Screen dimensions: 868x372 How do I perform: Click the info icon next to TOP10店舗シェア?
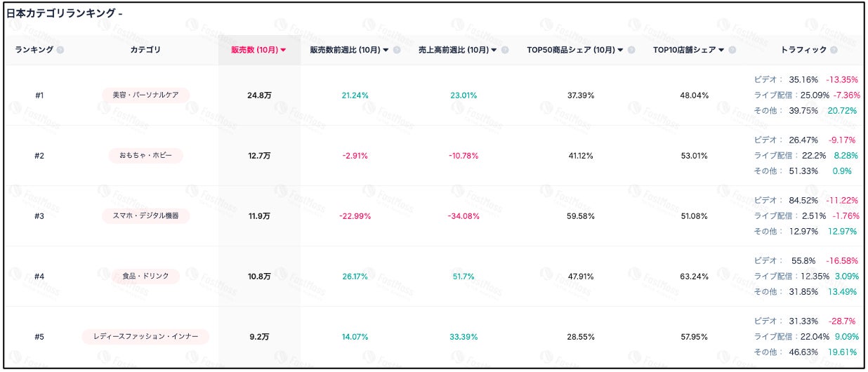coord(732,50)
